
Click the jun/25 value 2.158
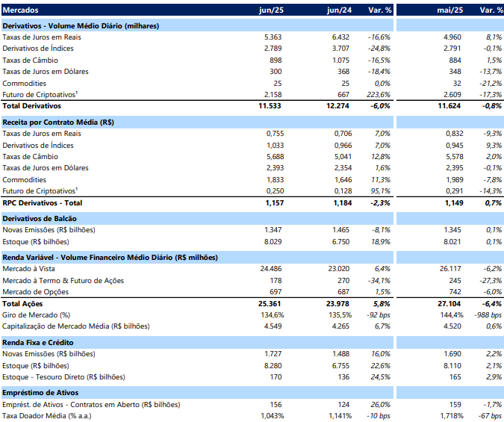pyautogui.click(x=273, y=95)
